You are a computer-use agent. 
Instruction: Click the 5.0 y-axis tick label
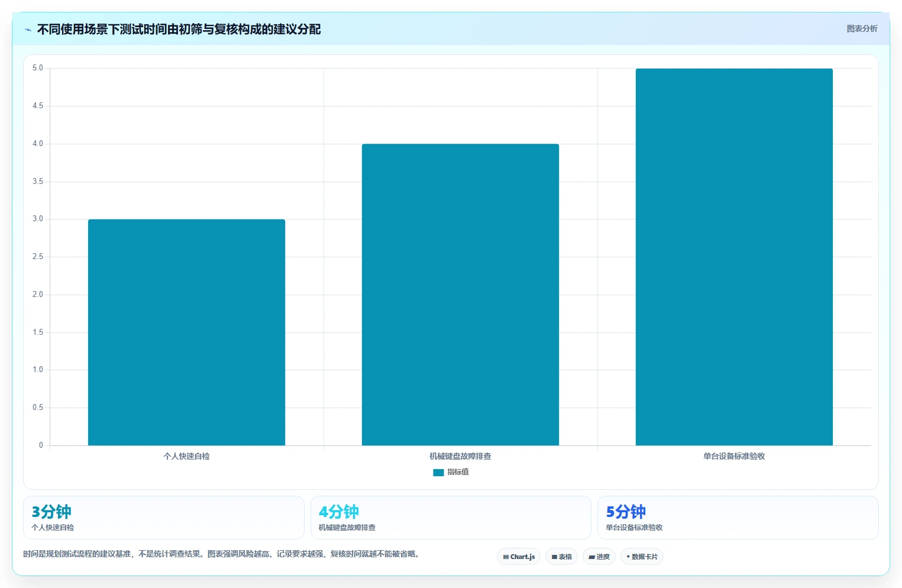click(38, 68)
